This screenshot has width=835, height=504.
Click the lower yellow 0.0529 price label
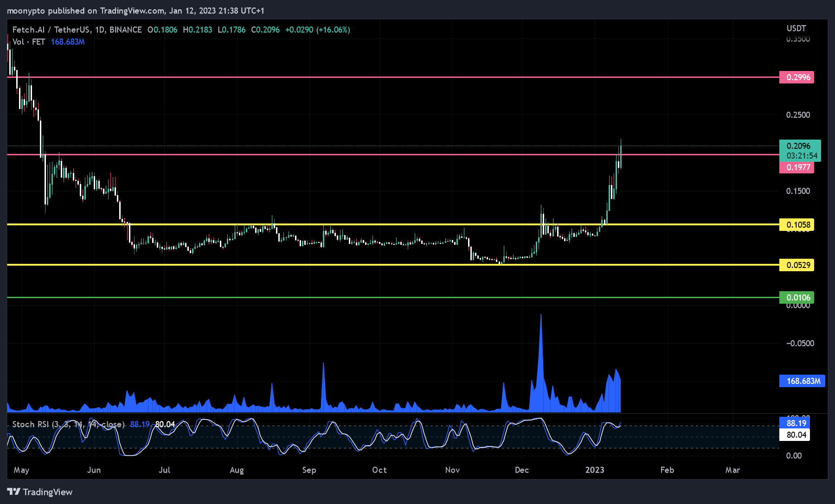click(796, 265)
